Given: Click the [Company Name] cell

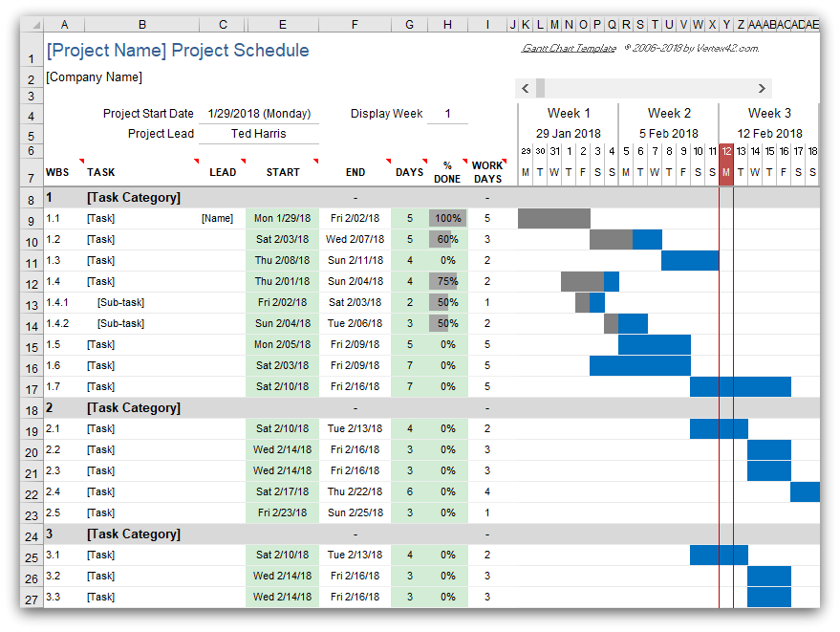Looking at the screenshot, I should click(95, 77).
